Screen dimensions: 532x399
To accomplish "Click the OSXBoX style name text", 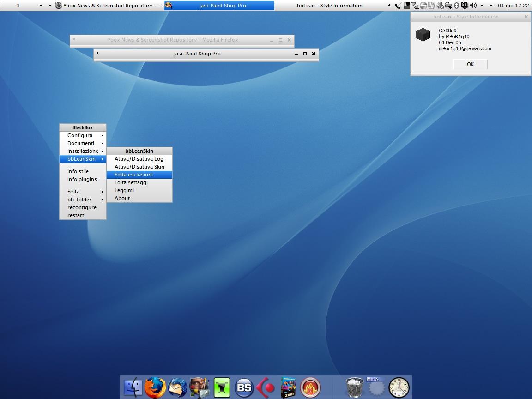I will click(x=447, y=30).
